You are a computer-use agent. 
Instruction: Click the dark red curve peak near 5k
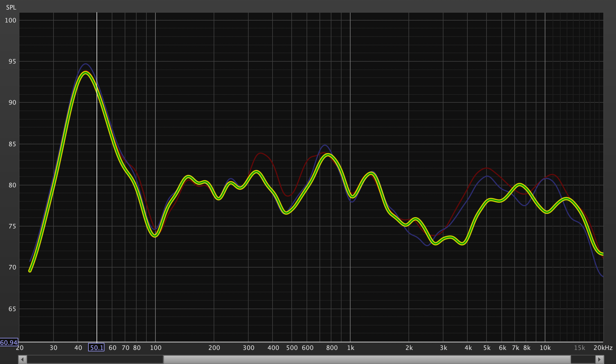pos(486,168)
